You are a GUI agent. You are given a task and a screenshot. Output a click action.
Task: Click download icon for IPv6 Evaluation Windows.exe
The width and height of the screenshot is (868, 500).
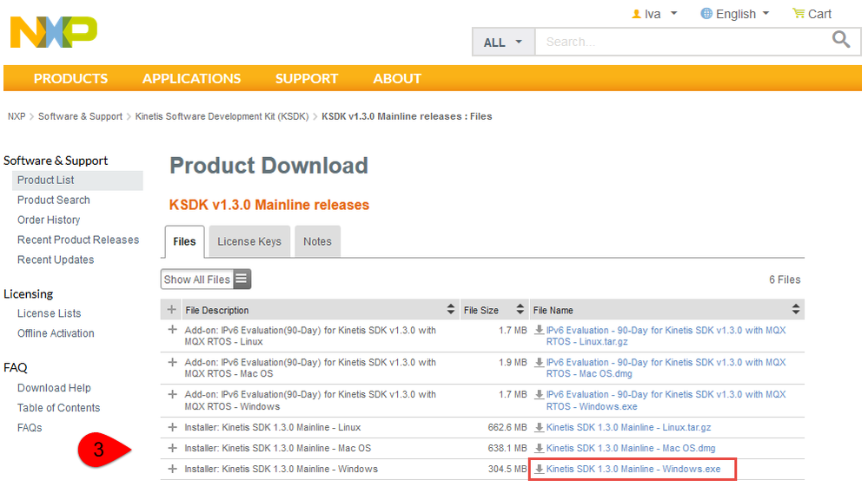[539, 394]
